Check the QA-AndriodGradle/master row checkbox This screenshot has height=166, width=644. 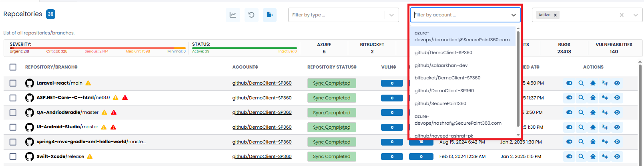coord(13,112)
